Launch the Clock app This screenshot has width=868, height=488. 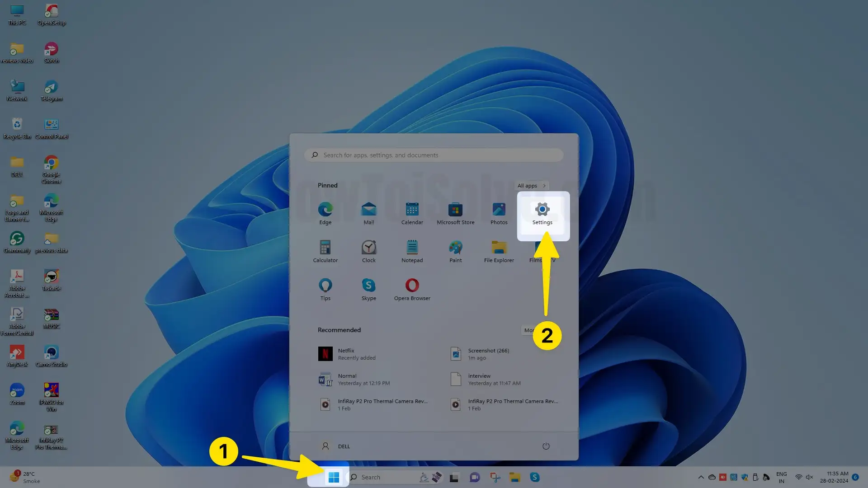pos(369,252)
